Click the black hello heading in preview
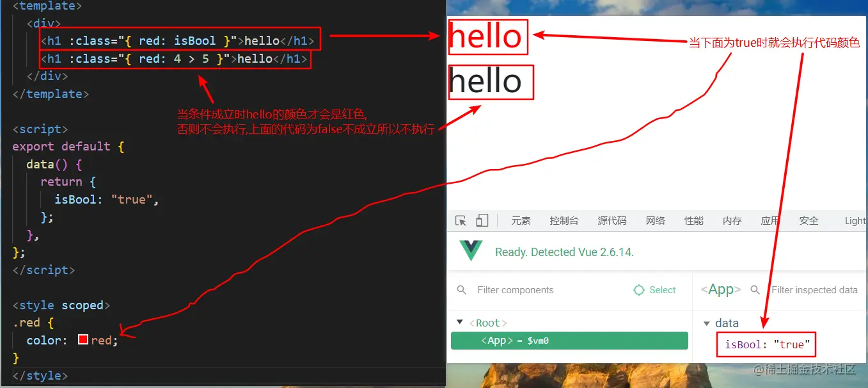The image size is (868, 388). tap(485, 81)
